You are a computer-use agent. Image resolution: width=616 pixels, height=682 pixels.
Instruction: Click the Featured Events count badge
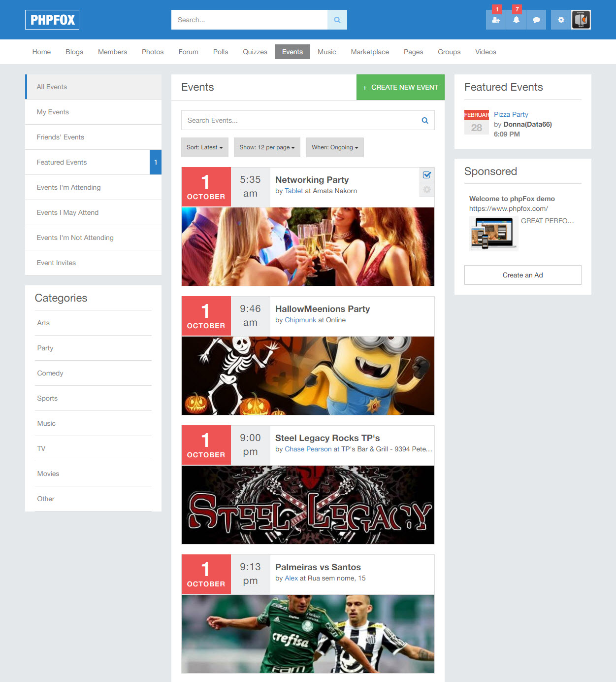(x=156, y=162)
